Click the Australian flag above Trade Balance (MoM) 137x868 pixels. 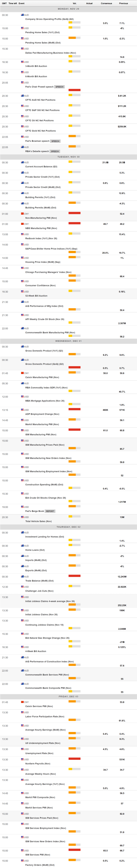point(22,577)
